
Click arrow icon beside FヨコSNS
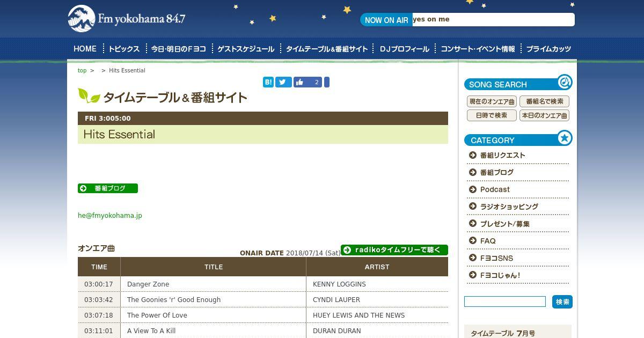pyautogui.click(x=473, y=258)
